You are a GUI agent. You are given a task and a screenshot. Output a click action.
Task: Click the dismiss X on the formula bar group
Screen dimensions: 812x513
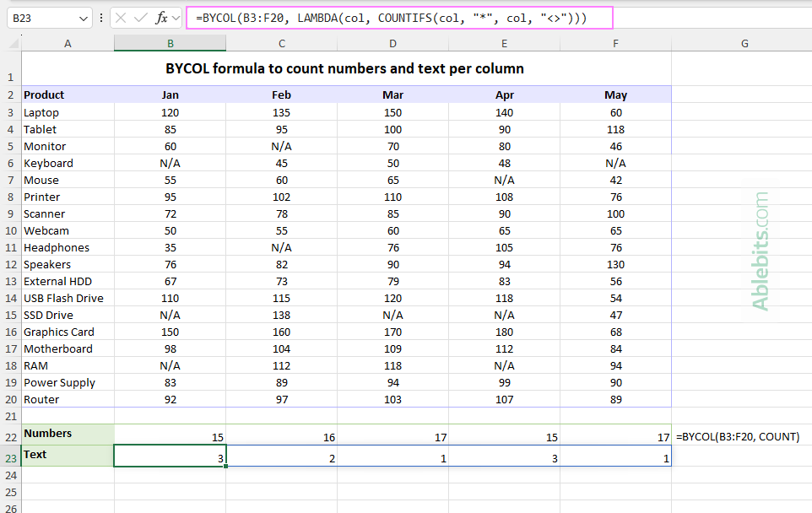coord(120,17)
